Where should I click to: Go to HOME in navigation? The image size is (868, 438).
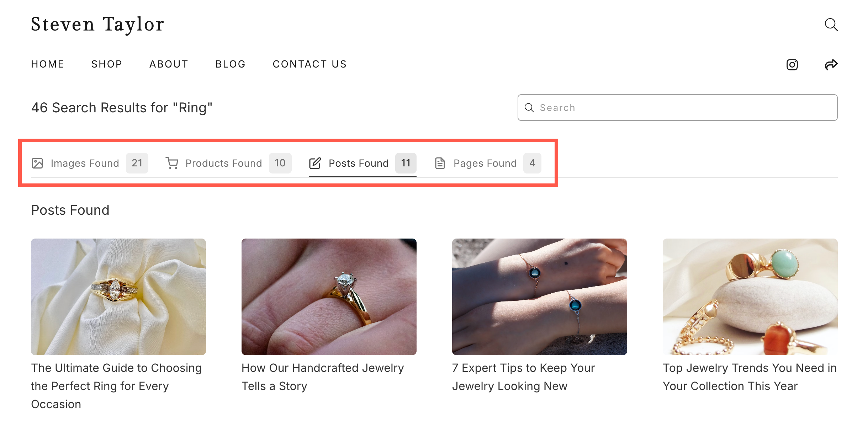[48, 64]
